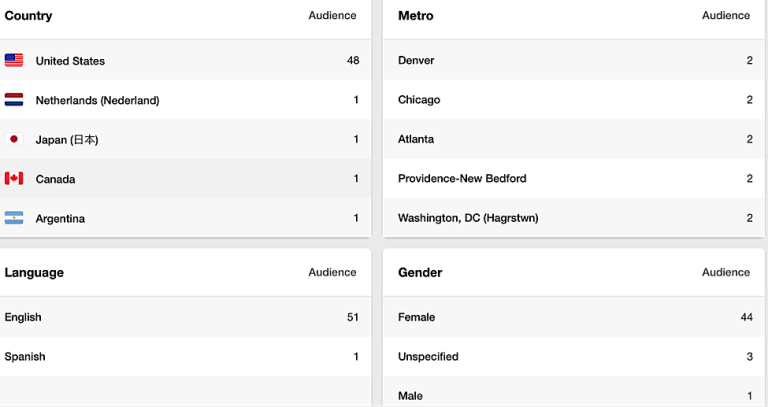
Task: Click the Netherlands flag icon
Action: (14, 100)
